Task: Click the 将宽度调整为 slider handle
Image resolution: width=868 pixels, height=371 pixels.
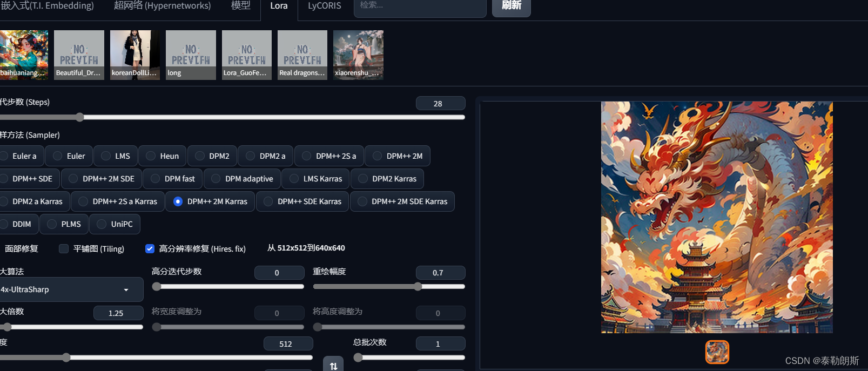Action: pyautogui.click(x=157, y=327)
